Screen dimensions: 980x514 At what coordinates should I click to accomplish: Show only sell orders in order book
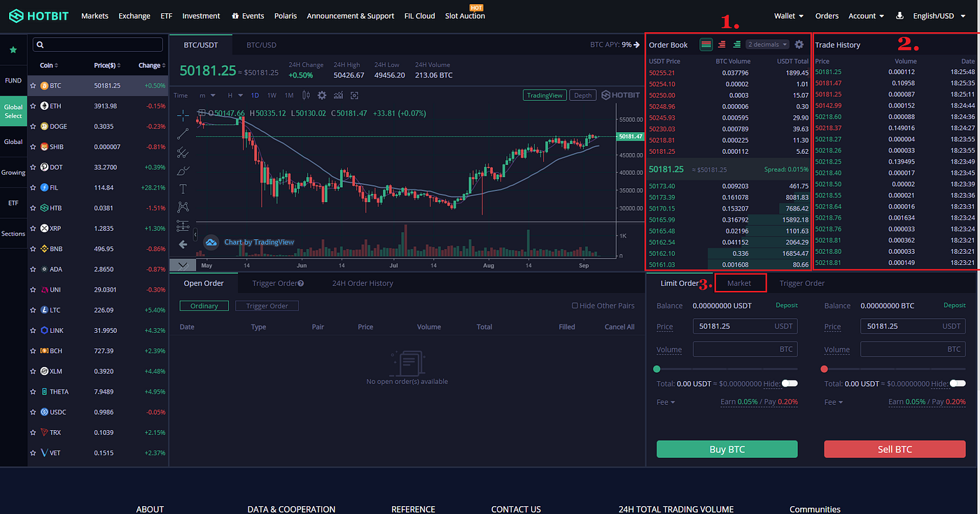pos(722,44)
